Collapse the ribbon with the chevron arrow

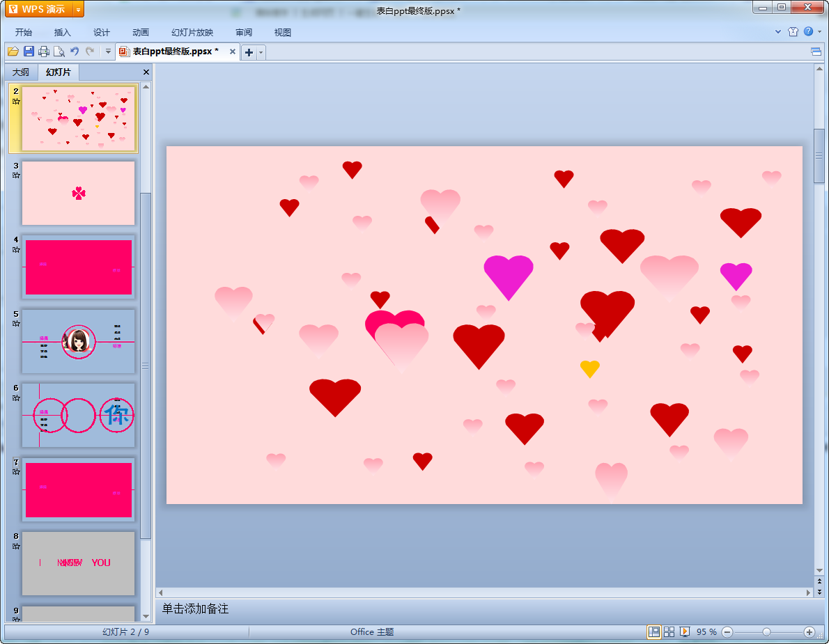[777, 32]
